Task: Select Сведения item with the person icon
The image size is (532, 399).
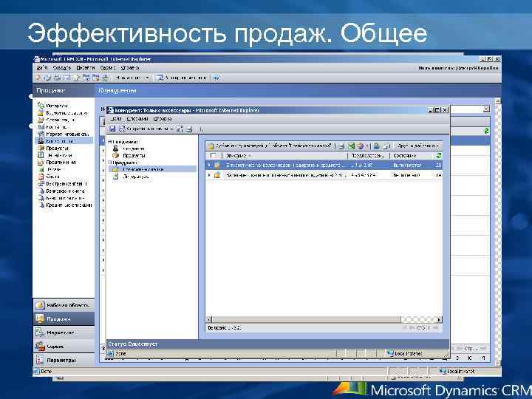Action: click(129, 149)
